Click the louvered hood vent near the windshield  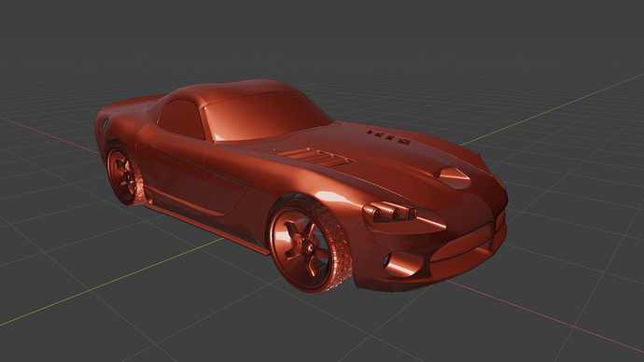316,157
